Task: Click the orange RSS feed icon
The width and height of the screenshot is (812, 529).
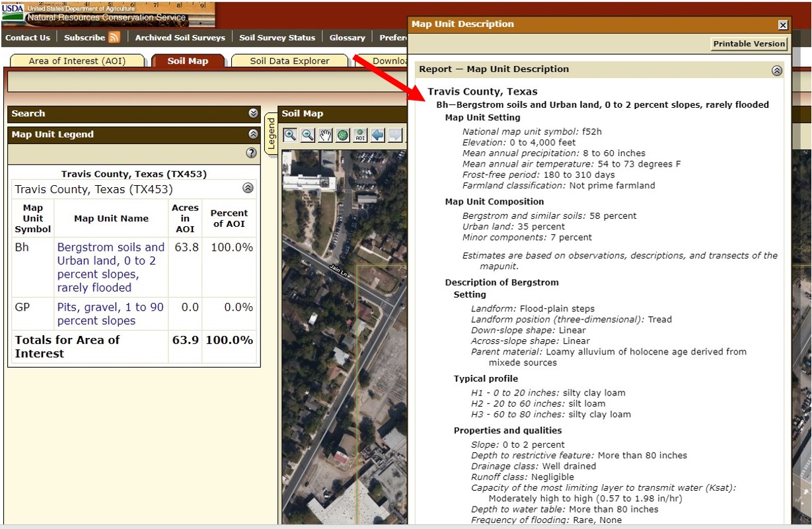Action: [114, 37]
